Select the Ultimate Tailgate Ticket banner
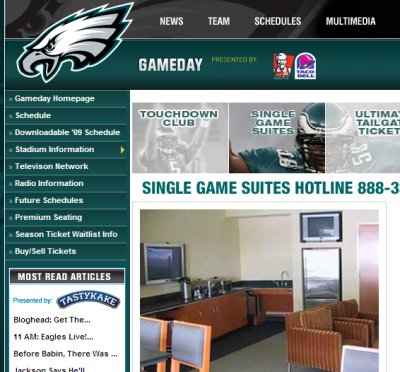The image size is (400, 372). click(x=363, y=138)
